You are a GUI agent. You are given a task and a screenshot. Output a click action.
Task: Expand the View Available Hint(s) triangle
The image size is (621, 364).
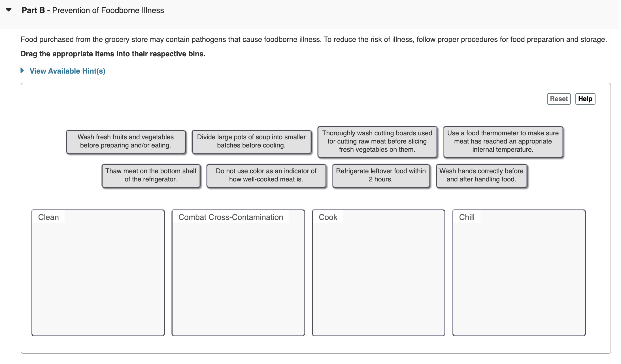(x=22, y=70)
